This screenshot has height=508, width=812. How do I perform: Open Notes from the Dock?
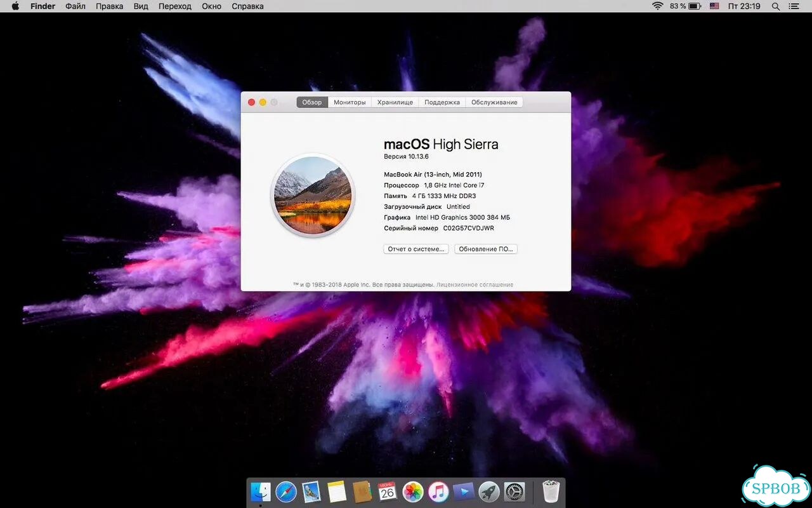tap(337, 491)
